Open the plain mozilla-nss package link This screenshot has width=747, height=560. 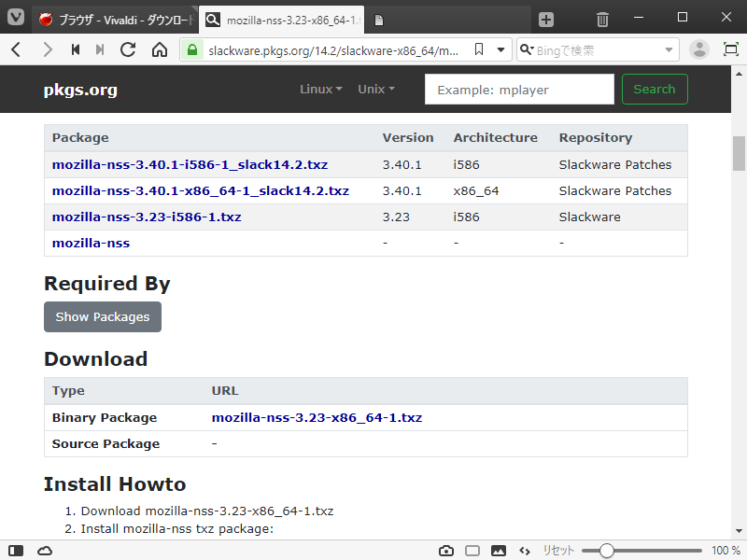(x=91, y=244)
